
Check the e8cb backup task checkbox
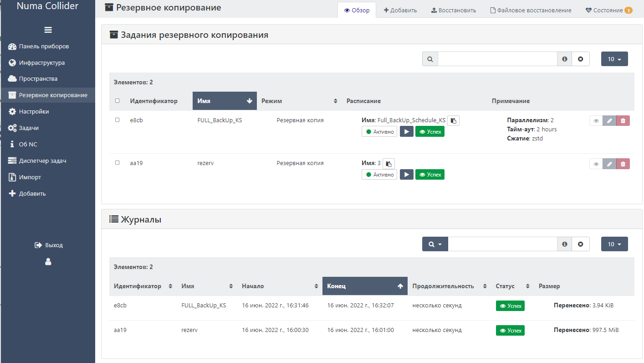(118, 120)
